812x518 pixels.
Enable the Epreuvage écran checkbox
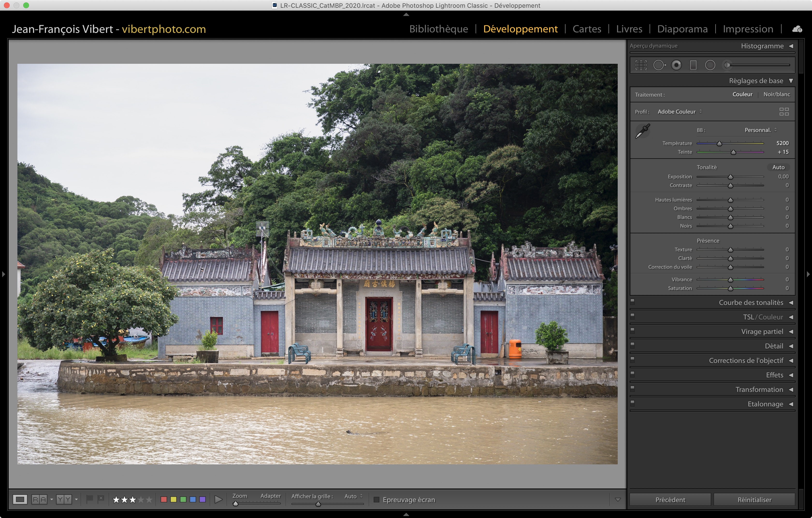(x=377, y=499)
